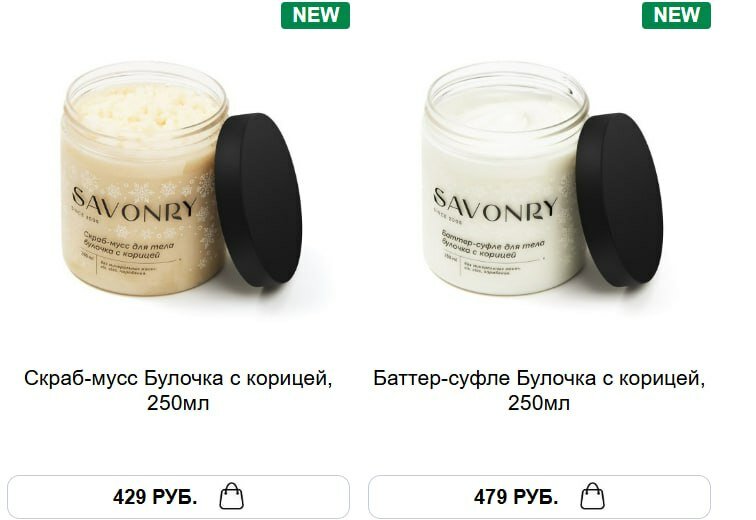This screenshot has height=520, width=756.
Task: Click the Скраб-мусс для тела label on the jar
Action: coord(129,241)
